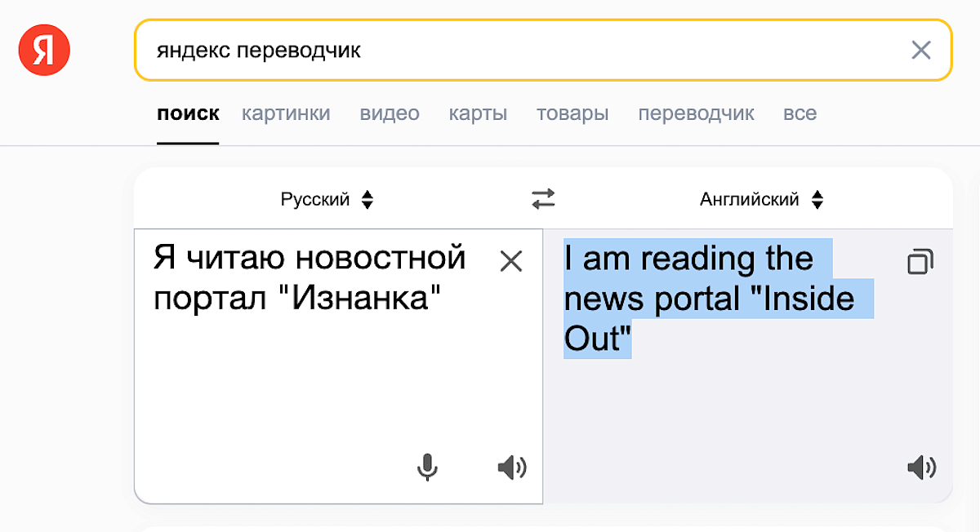
Task: Open the товары tab
Action: pyautogui.click(x=572, y=113)
